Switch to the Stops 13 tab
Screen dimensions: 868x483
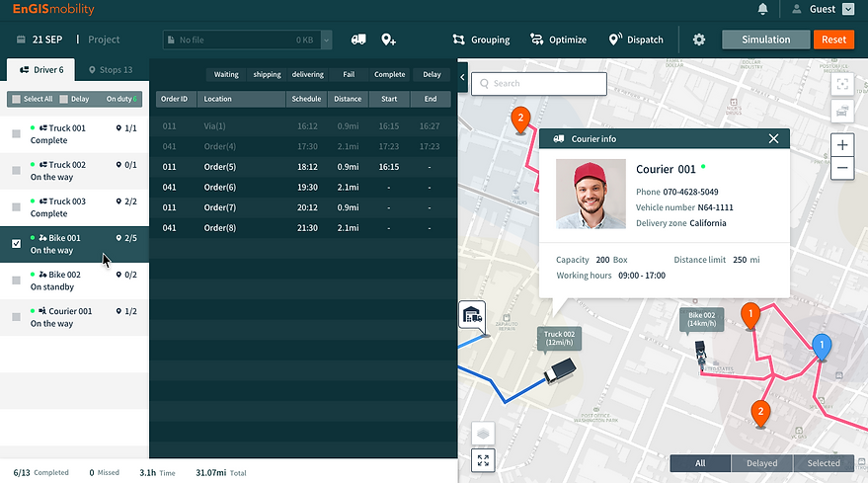tap(111, 70)
